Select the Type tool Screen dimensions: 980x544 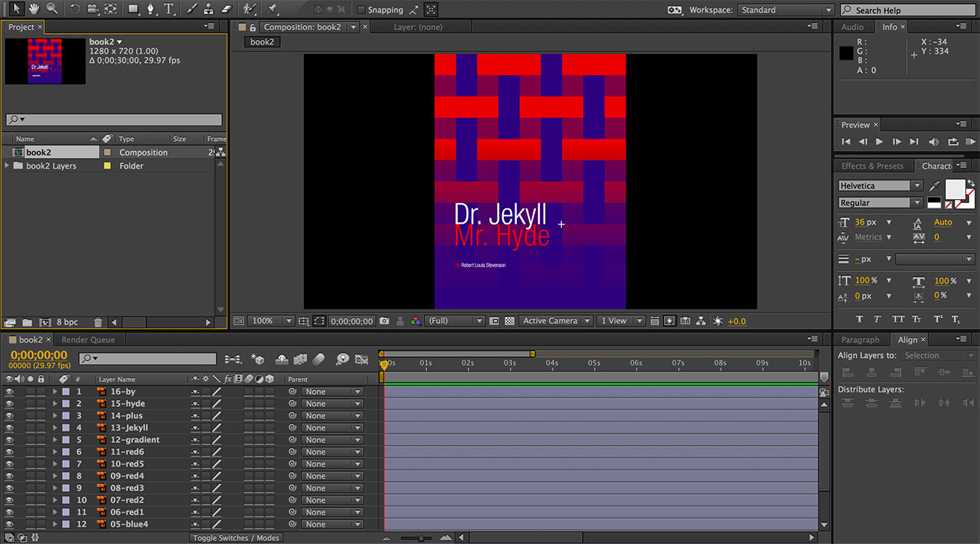click(168, 9)
